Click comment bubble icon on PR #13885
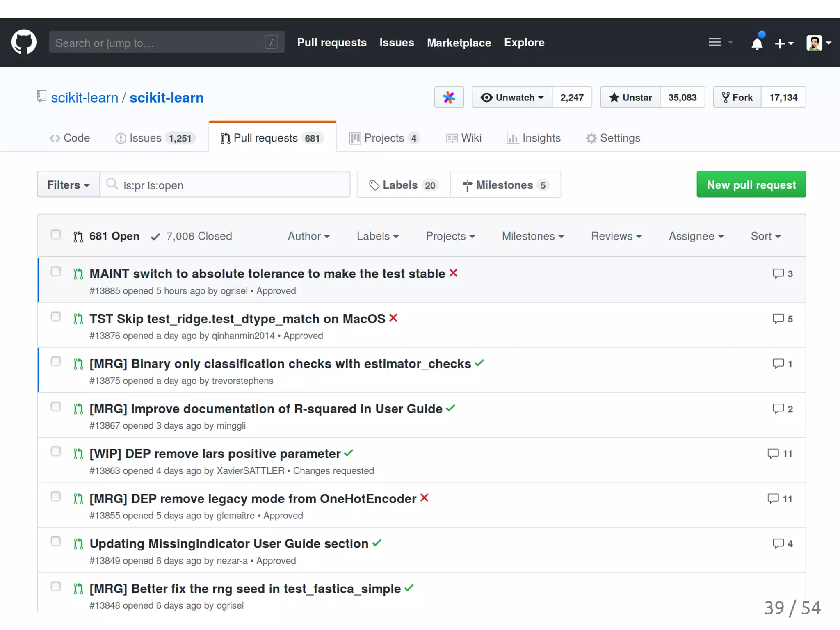 [x=778, y=274]
